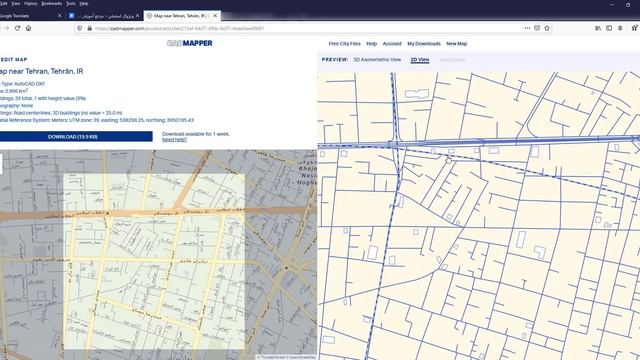Restore down the browser window
The image size is (640, 360).
pos(628,4)
